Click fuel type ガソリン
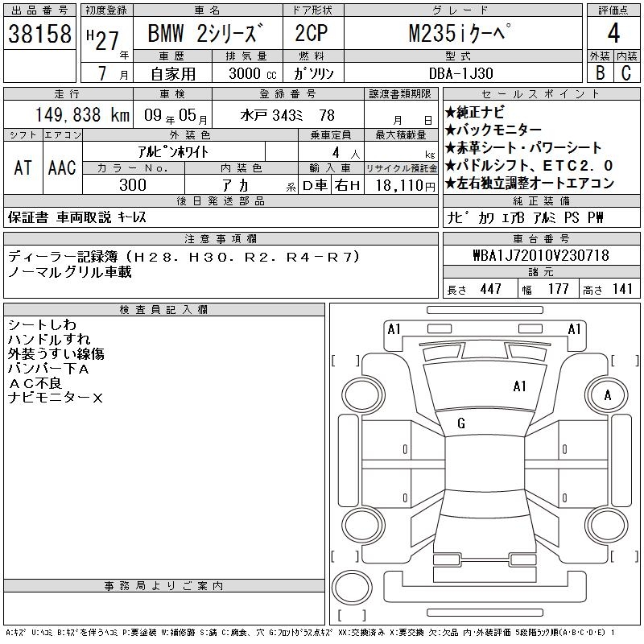The width and height of the screenshot is (644, 644). 313,73
